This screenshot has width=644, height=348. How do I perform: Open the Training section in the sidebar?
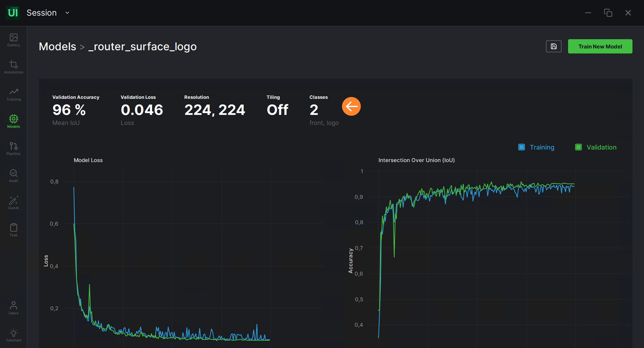[13, 94]
